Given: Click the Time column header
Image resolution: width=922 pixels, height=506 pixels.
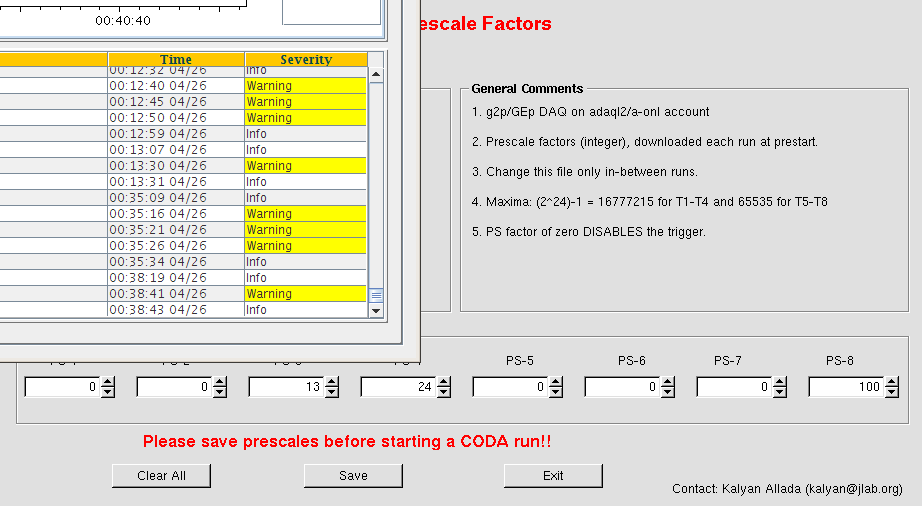Looking at the screenshot, I should tap(176, 59).
